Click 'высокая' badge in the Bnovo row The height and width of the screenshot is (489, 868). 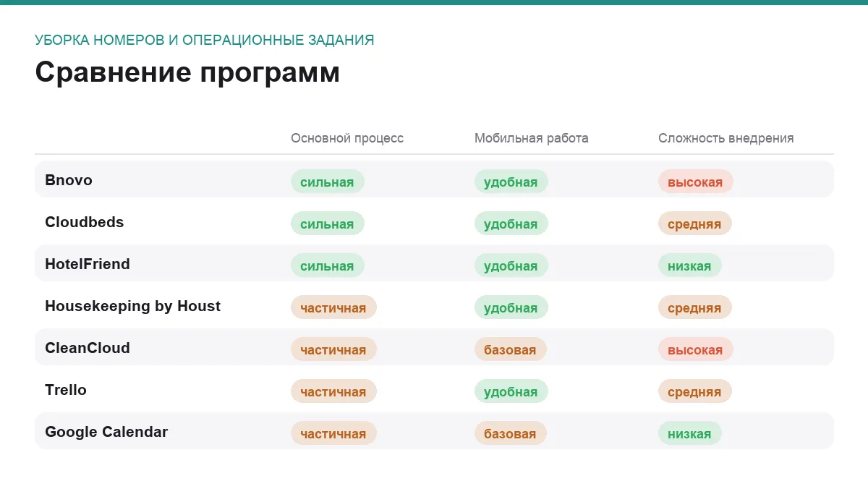click(696, 182)
